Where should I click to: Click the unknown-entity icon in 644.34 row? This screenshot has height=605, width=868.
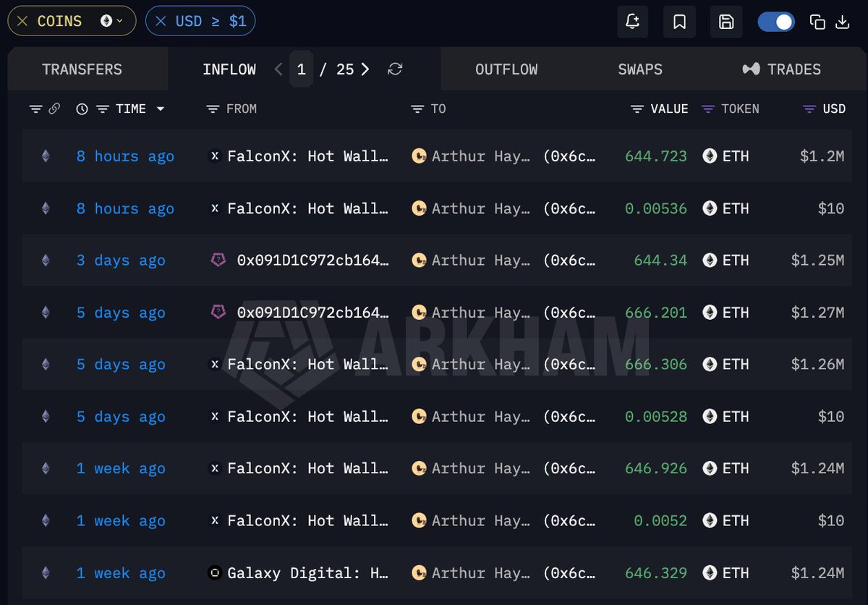click(x=217, y=261)
